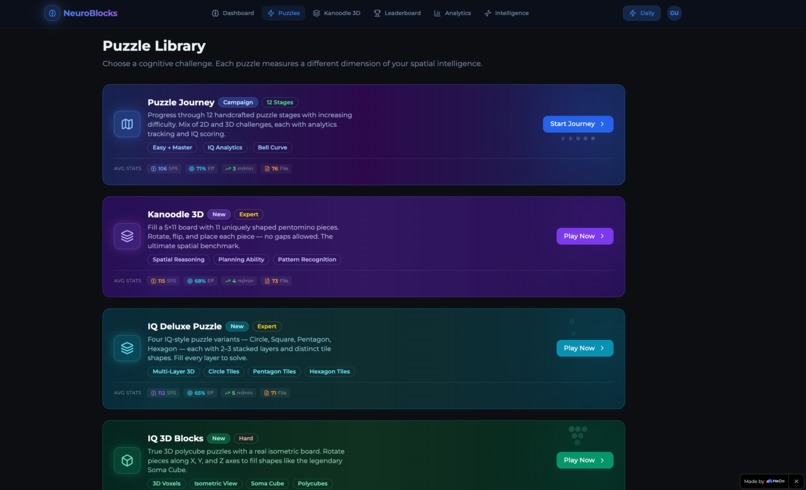Click the Planning Ability tag
The height and width of the screenshot is (490, 806).
click(x=241, y=260)
